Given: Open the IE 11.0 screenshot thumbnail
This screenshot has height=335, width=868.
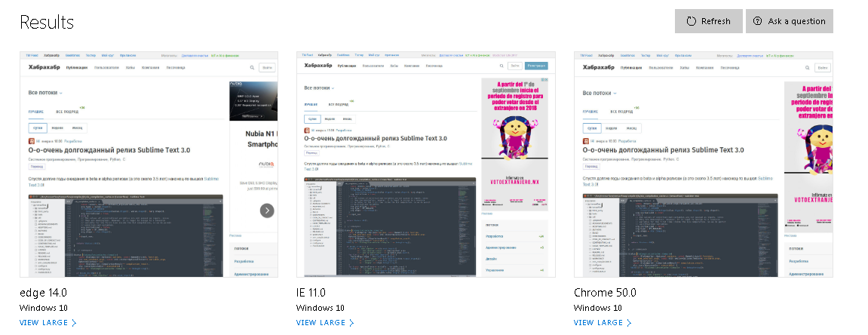Looking at the screenshot, I should click(425, 164).
